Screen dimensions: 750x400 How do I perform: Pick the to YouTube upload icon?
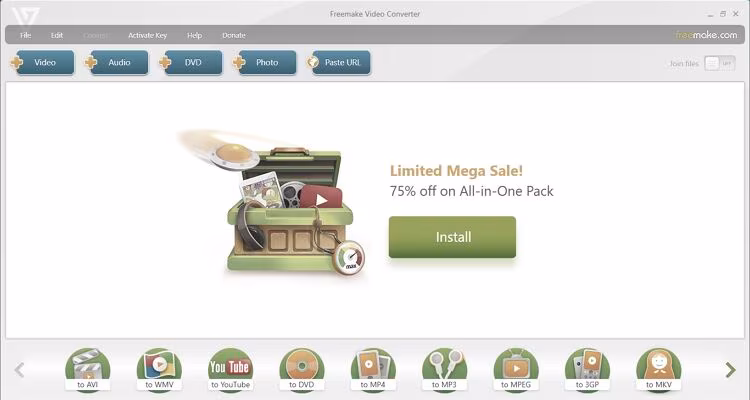coord(231,370)
